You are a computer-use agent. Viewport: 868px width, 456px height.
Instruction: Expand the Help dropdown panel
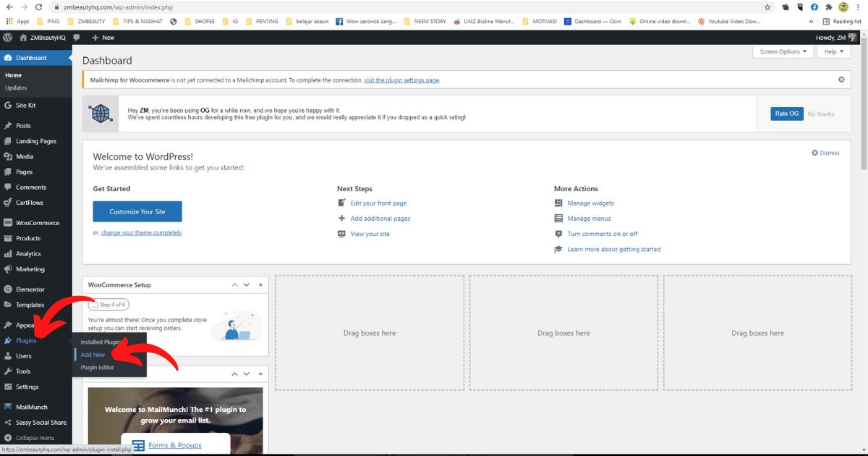click(x=833, y=51)
